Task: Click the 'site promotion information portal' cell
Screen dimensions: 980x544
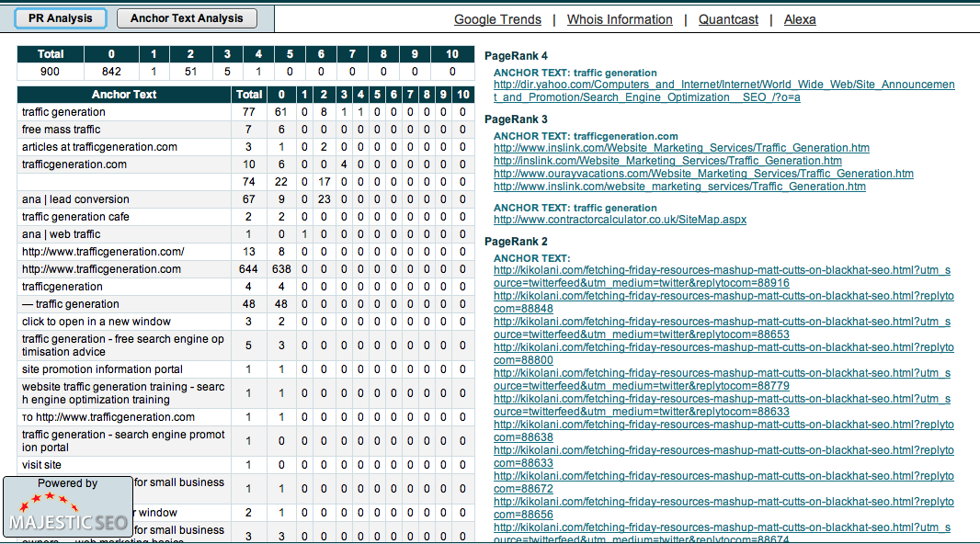Action: click(102, 369)
